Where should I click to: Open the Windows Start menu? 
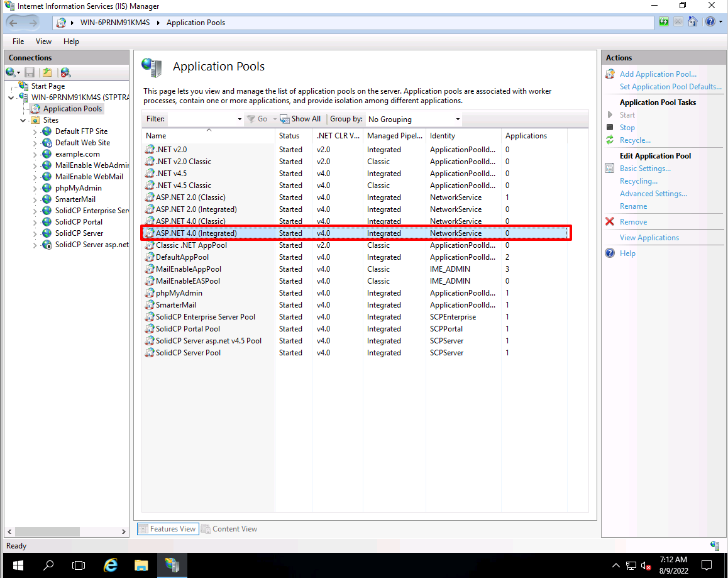click(x=18, y=565)
